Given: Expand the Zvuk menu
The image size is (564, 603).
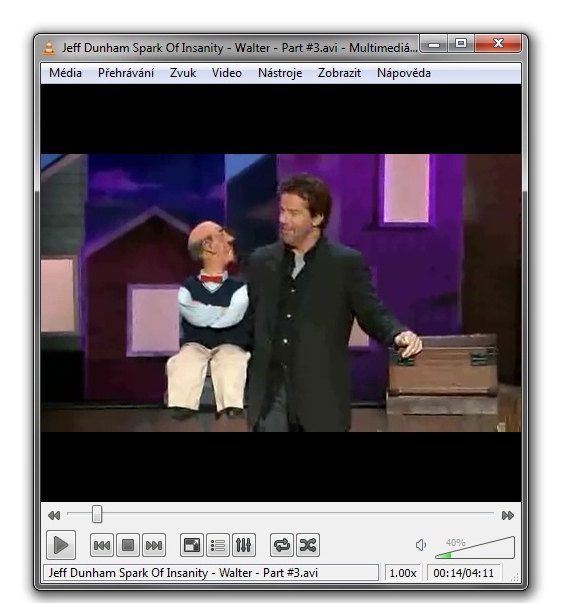Looking at the screenshot, I should pyautogui.click(x=183, y=73).
